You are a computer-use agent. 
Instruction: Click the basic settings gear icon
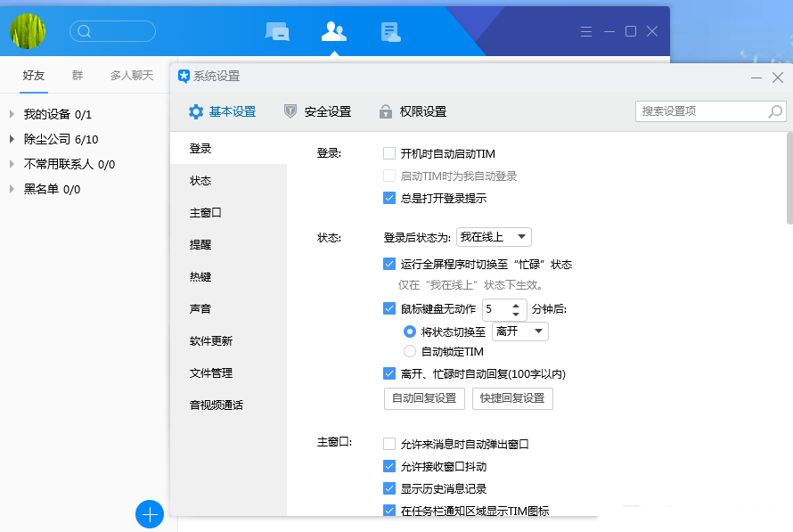[x=196, y=111]
